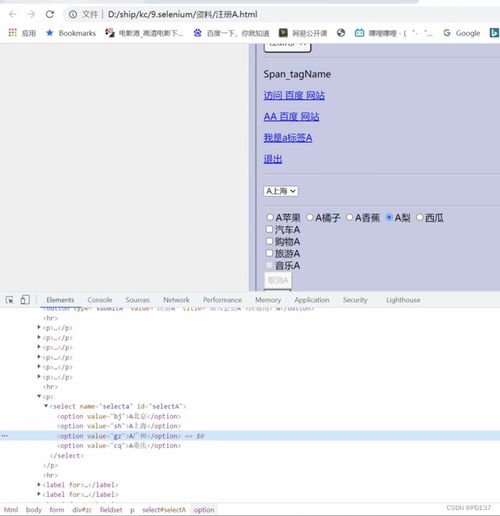The image size is (500, 516).
Task: Switch to the Elements tab
Action: tap(60, 300)
